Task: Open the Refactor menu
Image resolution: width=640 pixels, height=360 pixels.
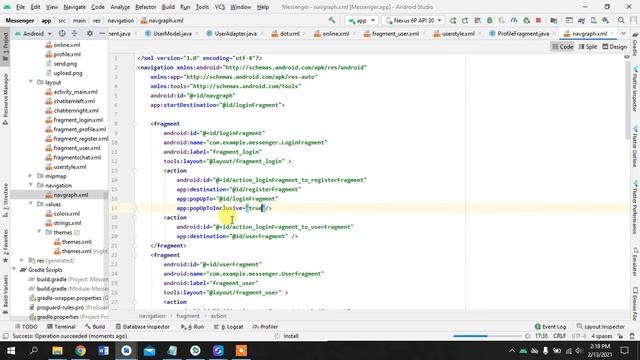Action: (145, 7)
